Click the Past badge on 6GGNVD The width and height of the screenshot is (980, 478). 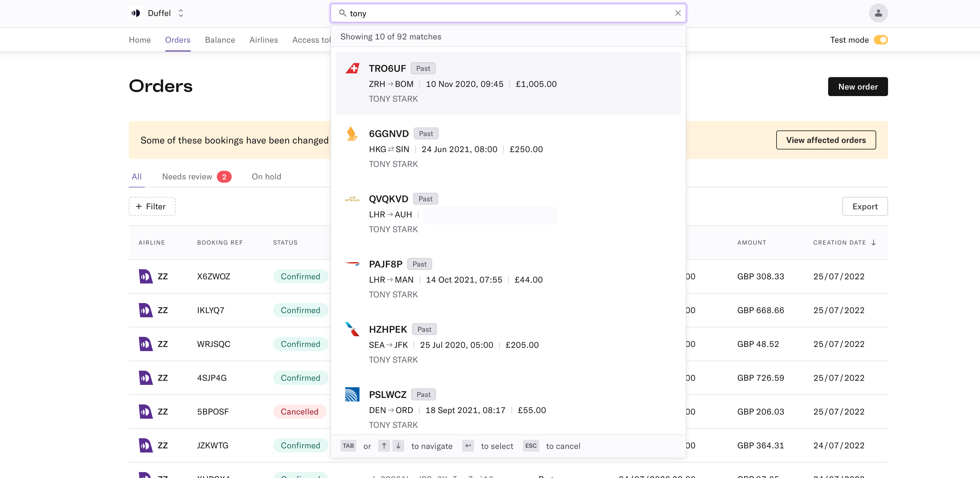pyautogui.click(x=426, y=134)
